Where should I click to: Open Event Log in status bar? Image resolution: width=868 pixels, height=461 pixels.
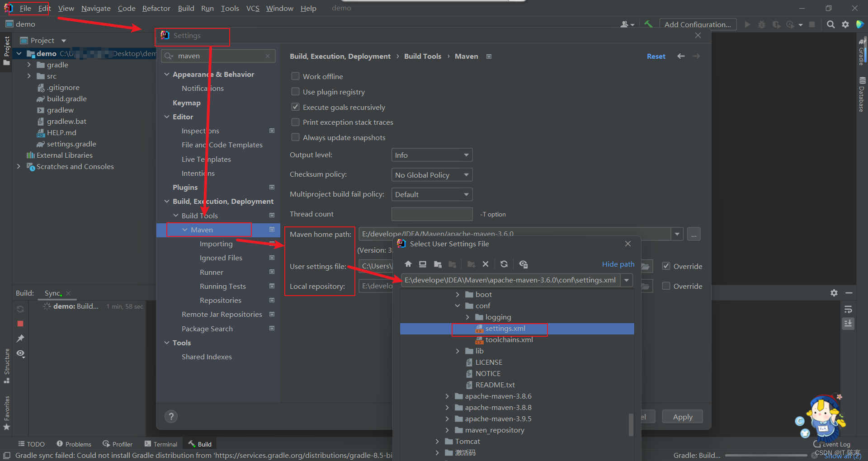pos(832,444)
